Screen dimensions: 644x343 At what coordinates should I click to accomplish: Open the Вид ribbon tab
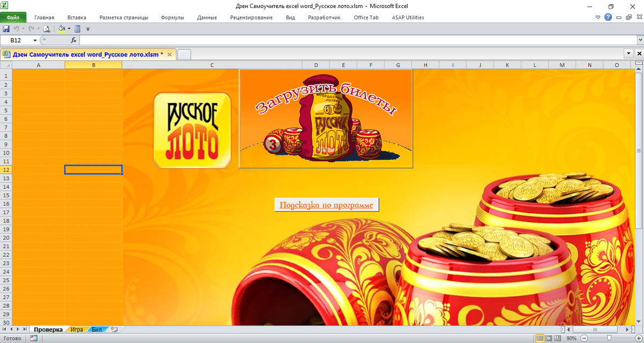pyautogui.click(x=290, y=17)
